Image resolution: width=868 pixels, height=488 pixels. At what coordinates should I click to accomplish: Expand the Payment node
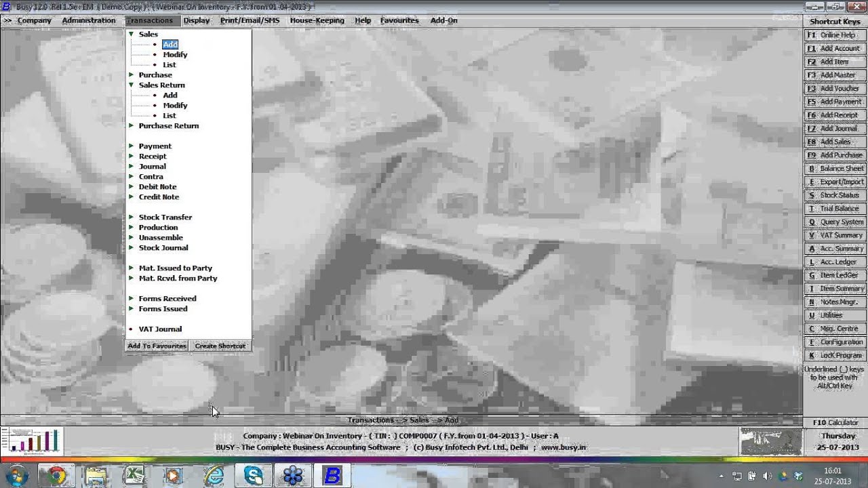(x=131, y=146)
